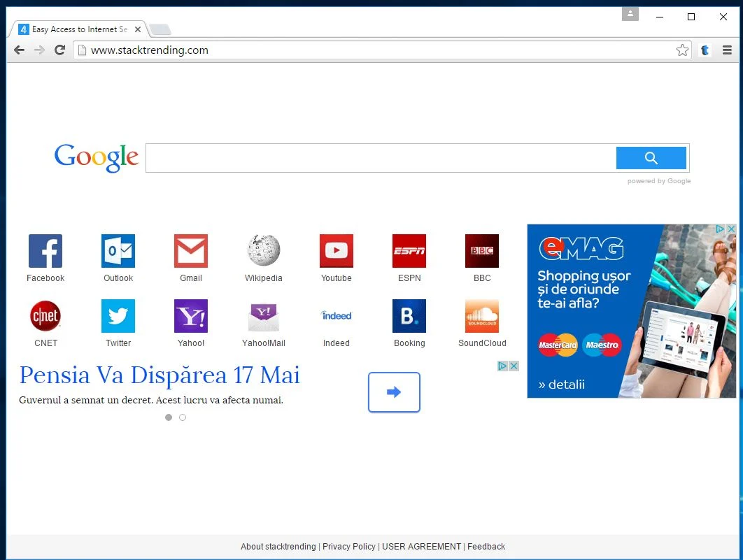
Task: Bookmark this page with the star icon
Action: tap(682, 50)
